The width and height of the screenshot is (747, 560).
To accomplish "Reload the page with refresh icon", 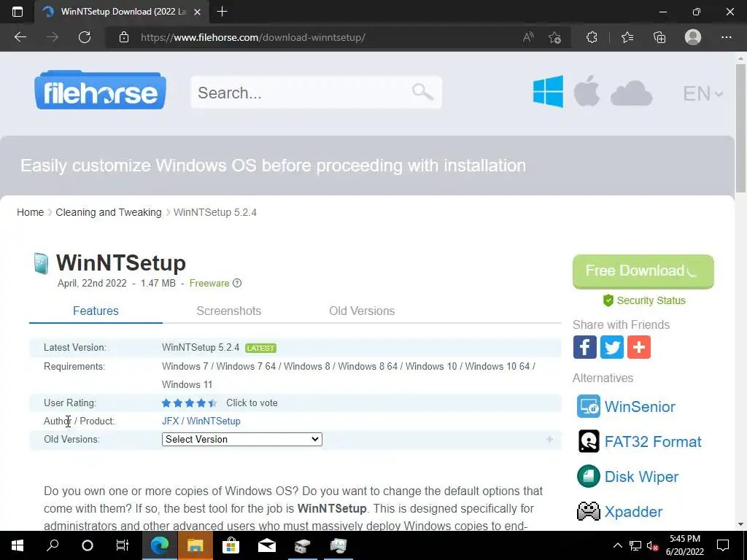I will [85, 37].
